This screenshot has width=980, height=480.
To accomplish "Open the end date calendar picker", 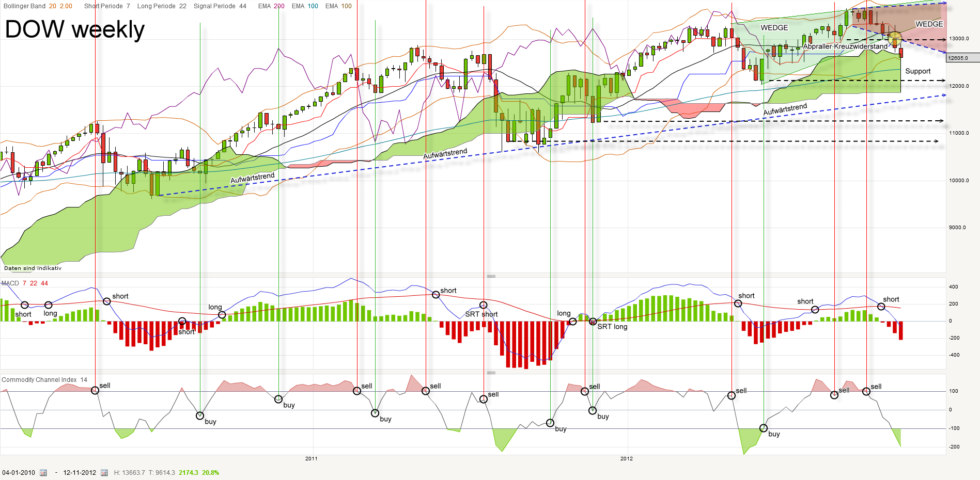I will [104, 472].
